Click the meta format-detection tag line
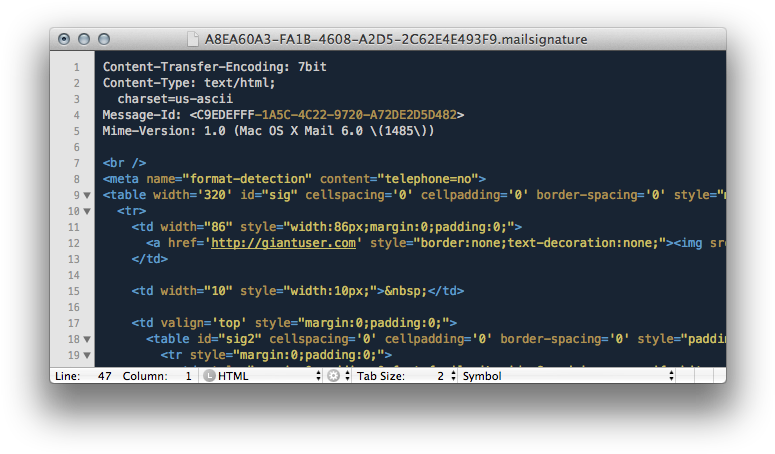This screenshot has width=775, height=454. coord(293,178)
